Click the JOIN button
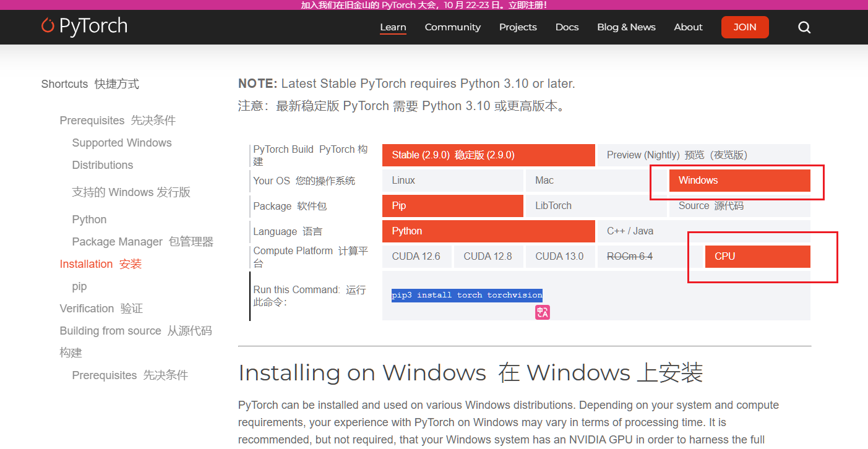Screen dimensions: 868x449 (745, 27)
